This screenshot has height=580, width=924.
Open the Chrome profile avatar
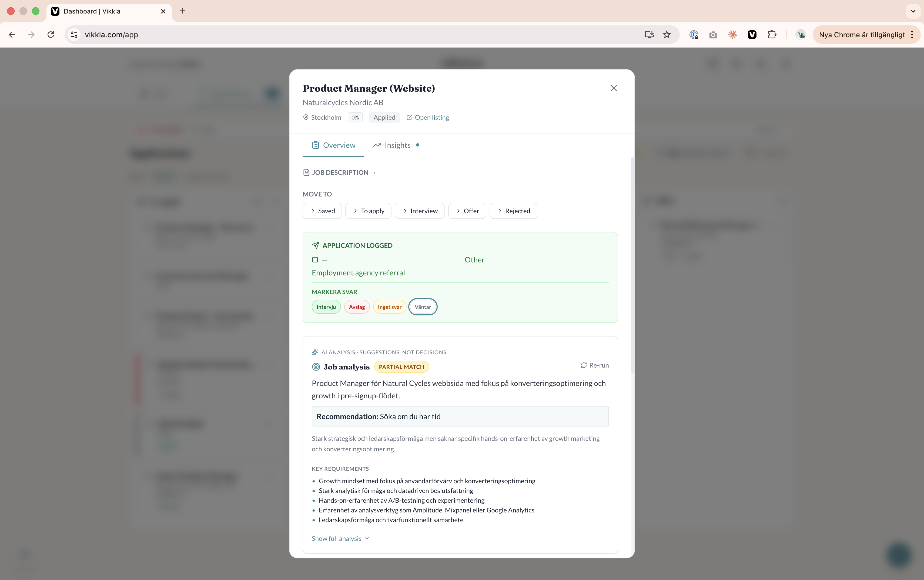pyautogui.click(x=801, y=35)
